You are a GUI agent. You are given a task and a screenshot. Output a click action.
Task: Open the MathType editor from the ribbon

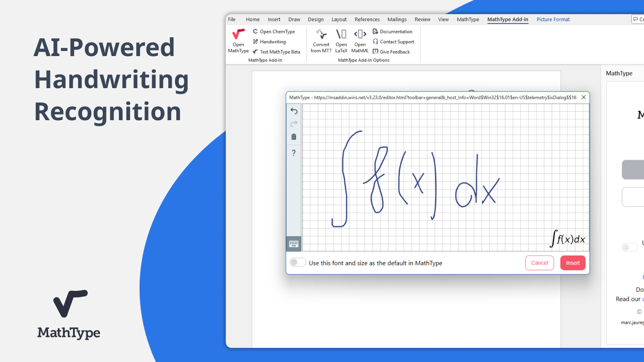(x=238, y=41)
